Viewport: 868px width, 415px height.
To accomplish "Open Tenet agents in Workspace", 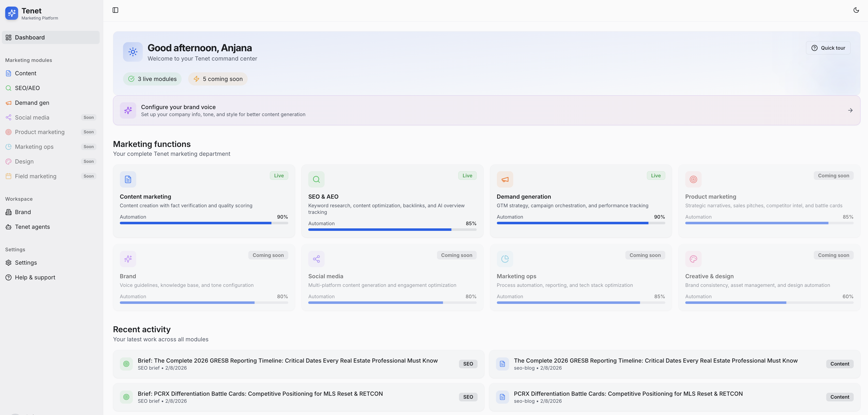I will 32,227.
